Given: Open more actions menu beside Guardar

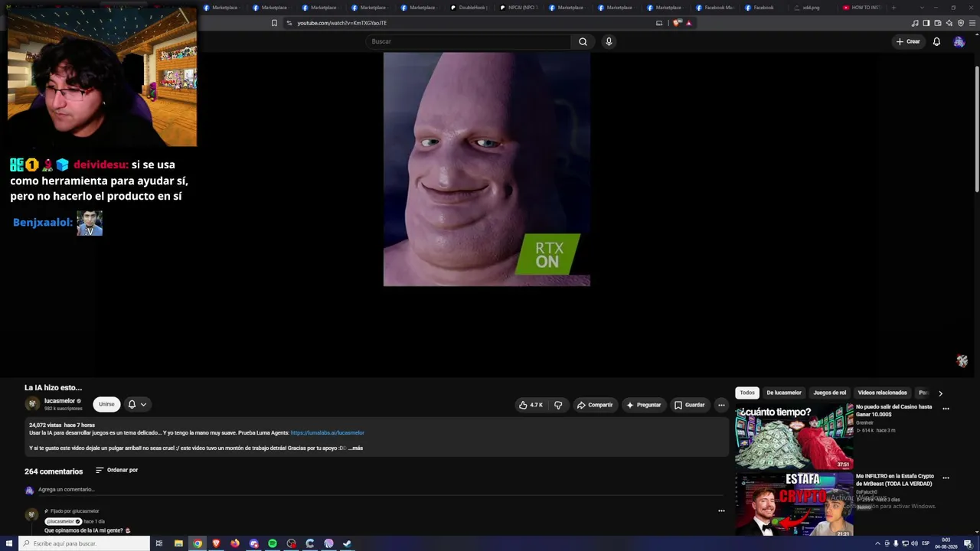Looking at the screenshot, I should coord(721,405).
